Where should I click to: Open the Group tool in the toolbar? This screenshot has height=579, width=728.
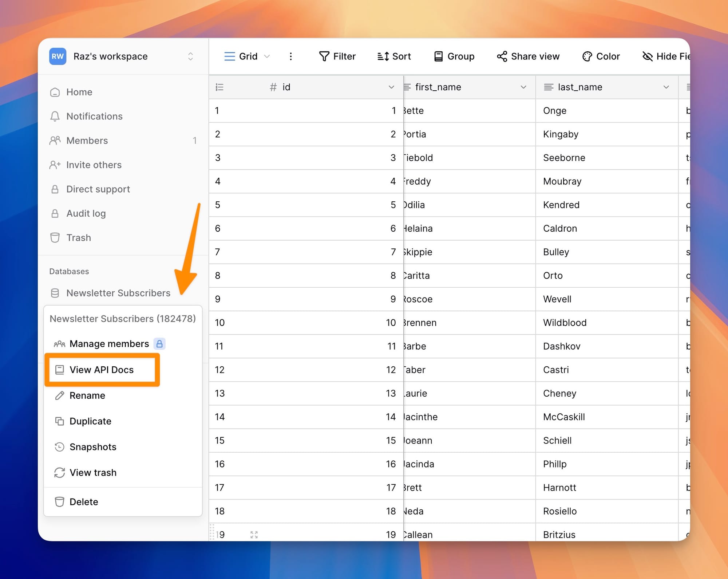point(454,56)
